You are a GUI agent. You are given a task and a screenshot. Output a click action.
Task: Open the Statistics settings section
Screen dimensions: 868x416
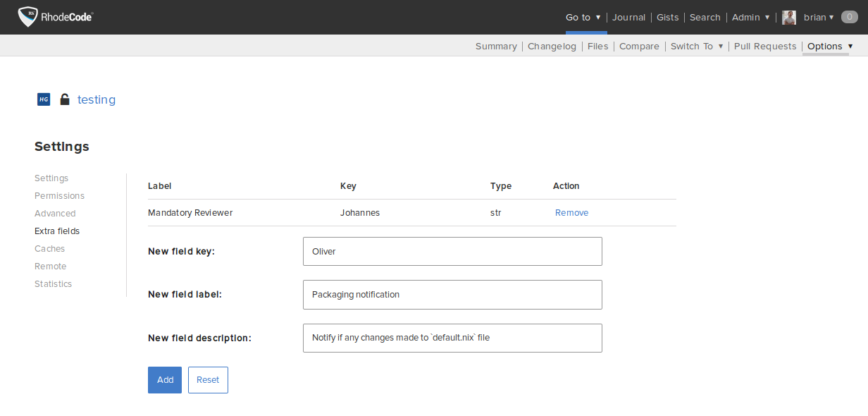(53, 284)
